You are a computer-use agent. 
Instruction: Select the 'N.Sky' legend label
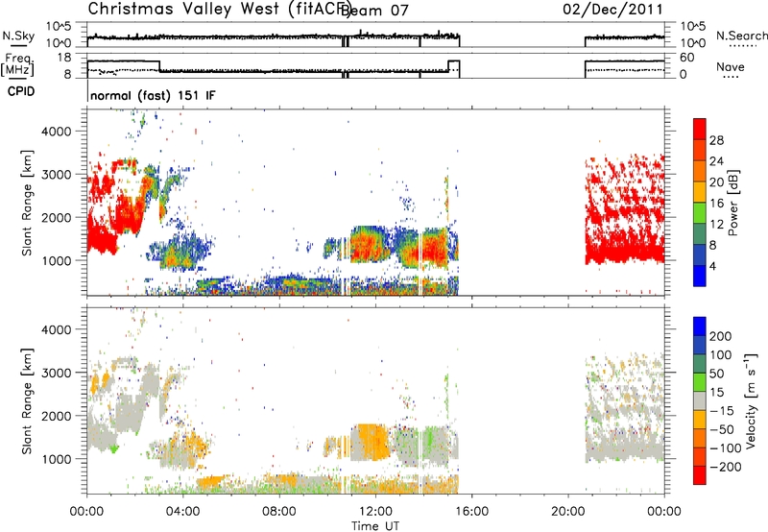tap(18, 36)
